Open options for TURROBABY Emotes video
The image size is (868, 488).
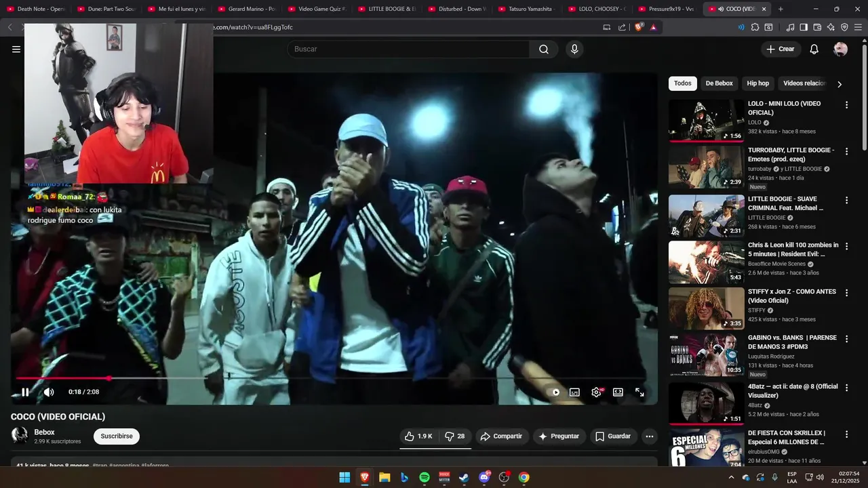click(x=846, y=151)
